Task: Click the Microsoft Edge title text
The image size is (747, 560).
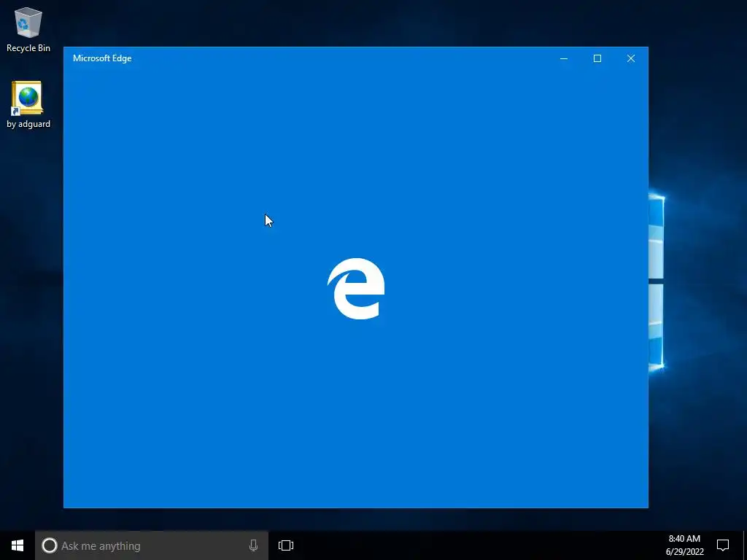Action: tap(102, 58)
